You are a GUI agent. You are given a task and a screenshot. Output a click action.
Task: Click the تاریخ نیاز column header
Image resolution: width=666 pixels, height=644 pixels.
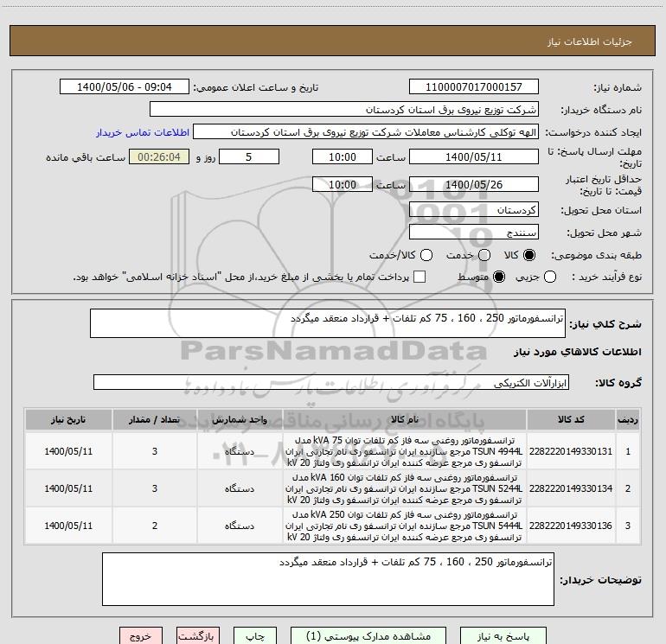coord(68,420)
